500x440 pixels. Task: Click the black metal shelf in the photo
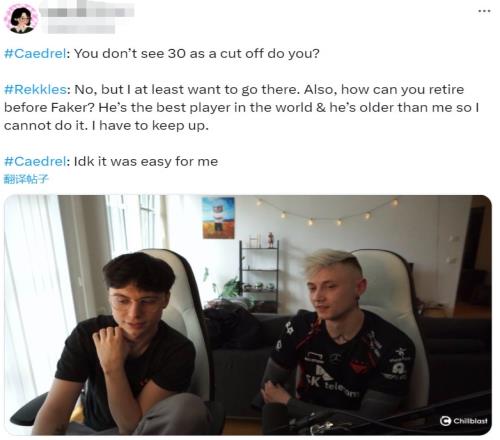pyautogui.click(x=259, y=277)
